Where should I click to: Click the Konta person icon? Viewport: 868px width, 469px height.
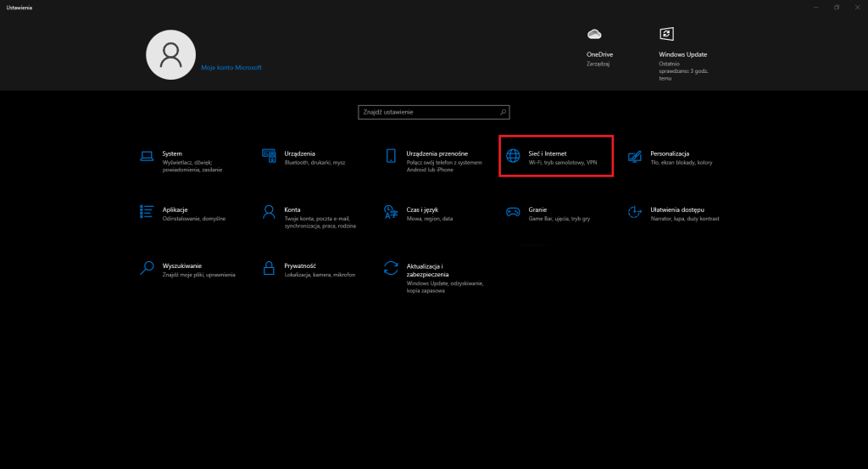[269, 211]
